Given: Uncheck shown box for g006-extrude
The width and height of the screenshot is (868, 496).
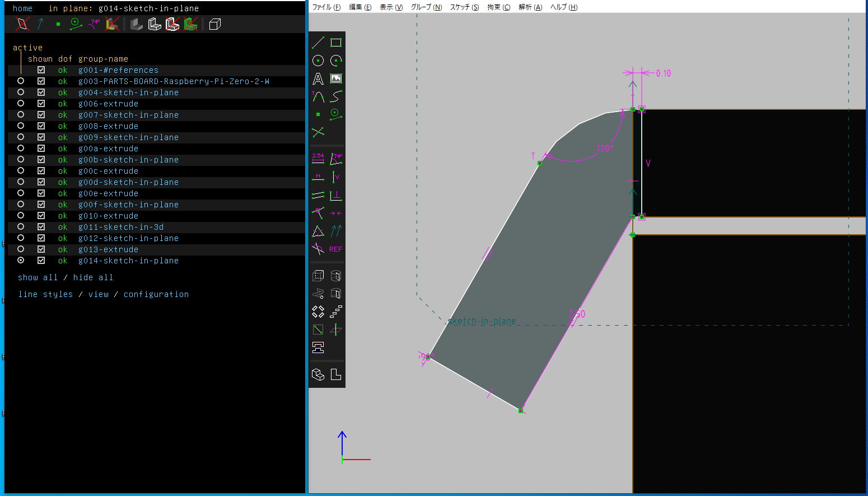Looking at the screenshot, I should [41, 104].
